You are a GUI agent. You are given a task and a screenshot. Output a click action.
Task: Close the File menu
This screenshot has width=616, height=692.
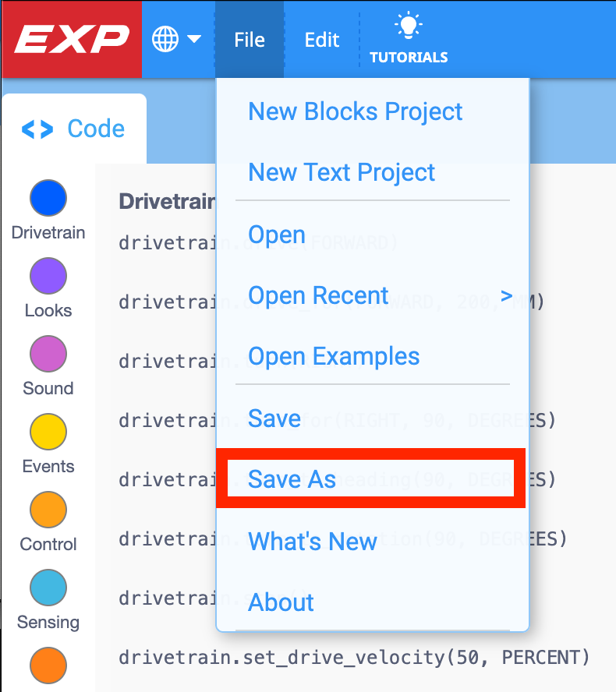click(x=250, y=40)
